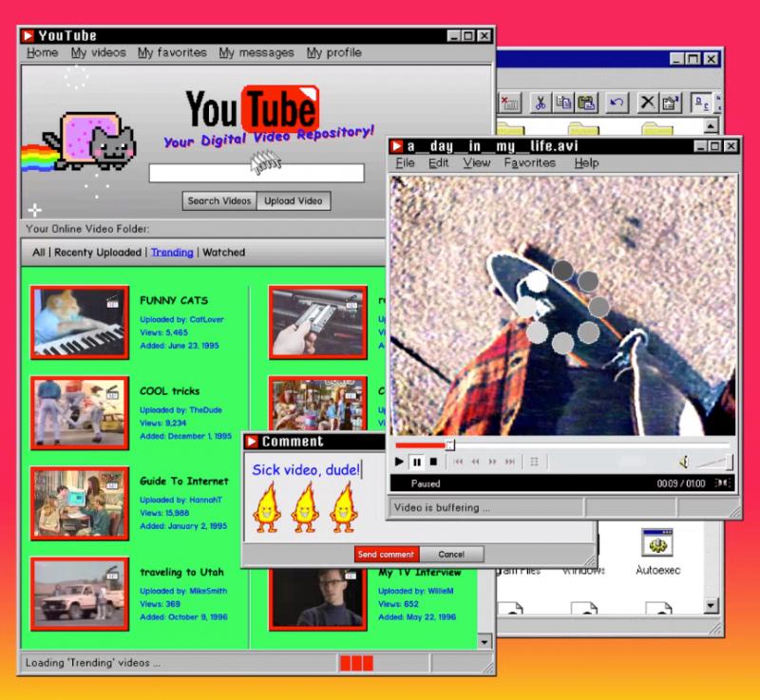This screenshot has height=700, width=760.
Task: Open the View menu in the video player
Action: coord(477,162)
